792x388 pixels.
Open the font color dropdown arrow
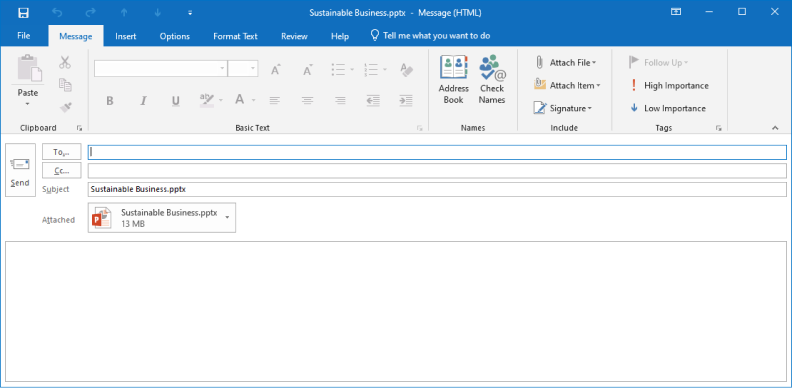pyautogui.click(x=254, y=100)
